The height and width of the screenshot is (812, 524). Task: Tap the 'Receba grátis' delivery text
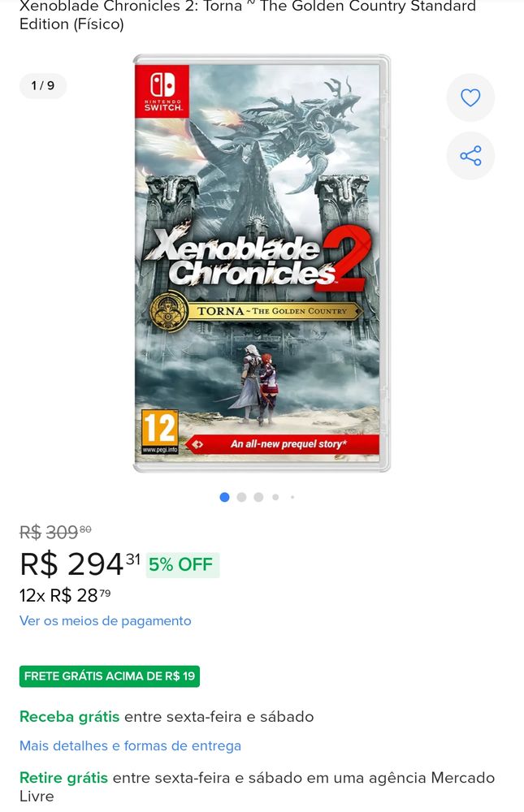tap(69, 717)
